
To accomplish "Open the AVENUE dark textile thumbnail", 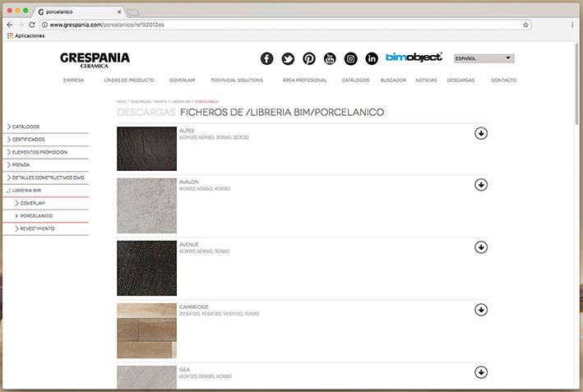I will 147,268.
